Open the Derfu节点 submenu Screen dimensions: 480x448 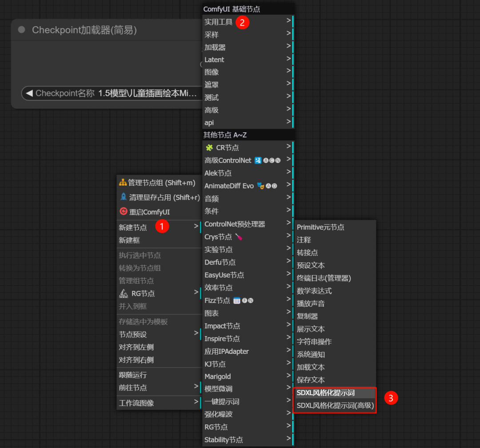248,262
